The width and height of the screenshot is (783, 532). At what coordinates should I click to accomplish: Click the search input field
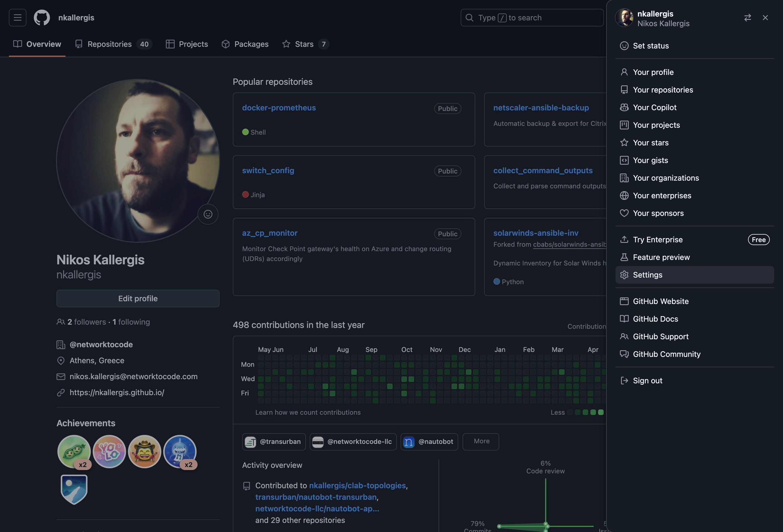point(532,18)
